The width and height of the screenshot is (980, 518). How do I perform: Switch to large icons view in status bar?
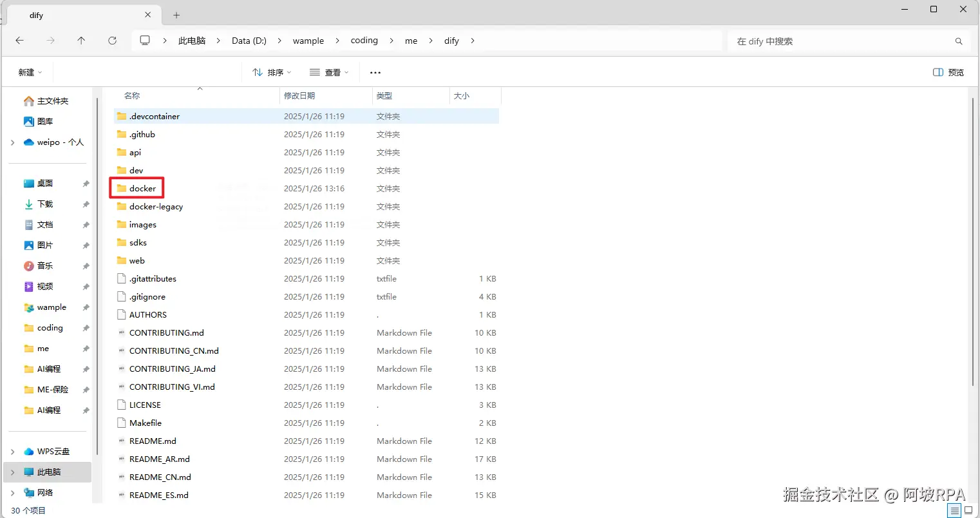pos(968,510)
